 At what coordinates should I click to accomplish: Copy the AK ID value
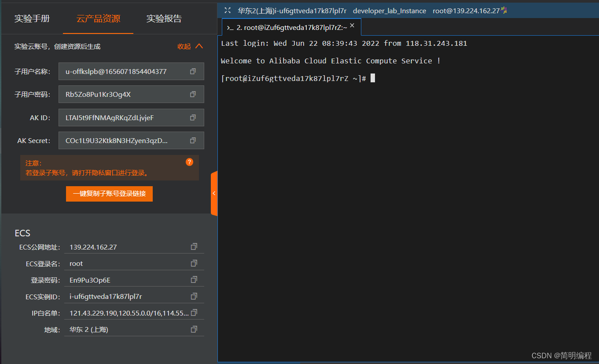tap(193, 118)
